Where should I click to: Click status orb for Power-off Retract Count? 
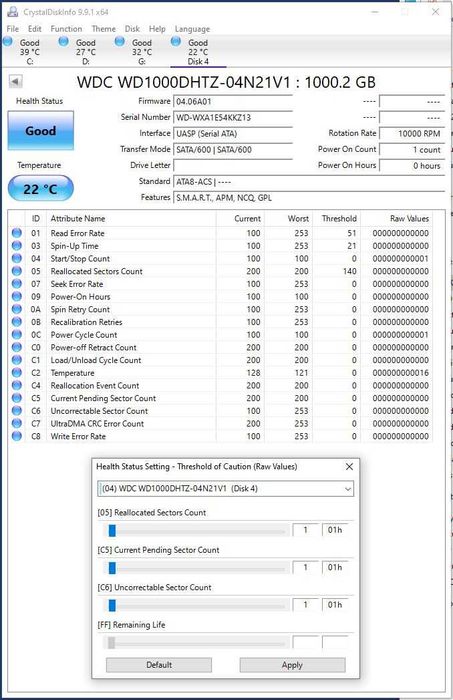click(x=17, y=347)
